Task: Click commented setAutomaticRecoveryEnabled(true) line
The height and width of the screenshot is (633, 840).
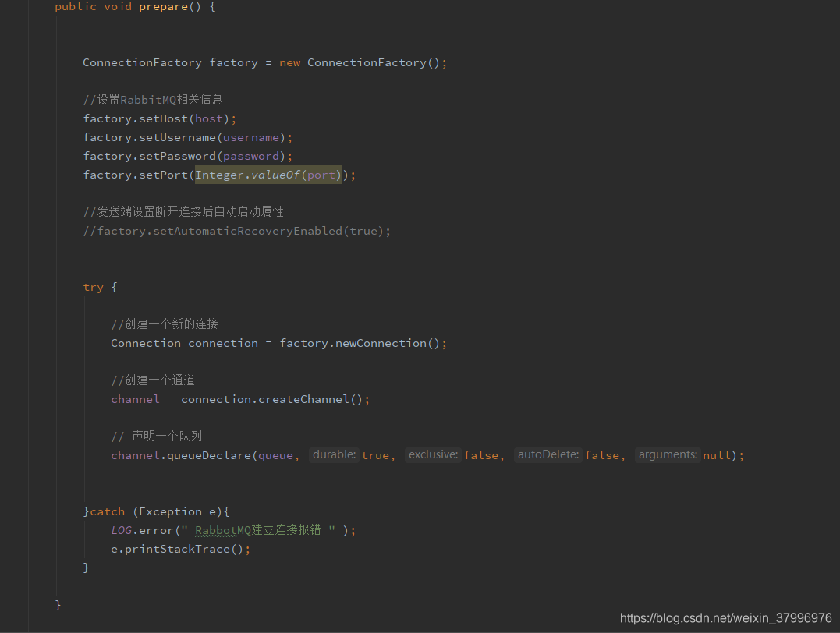Action: pyautogui.click(x=237, y=232)
